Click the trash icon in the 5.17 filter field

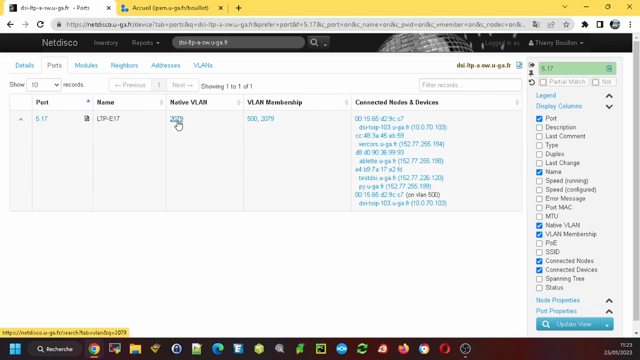click(609, 69)
